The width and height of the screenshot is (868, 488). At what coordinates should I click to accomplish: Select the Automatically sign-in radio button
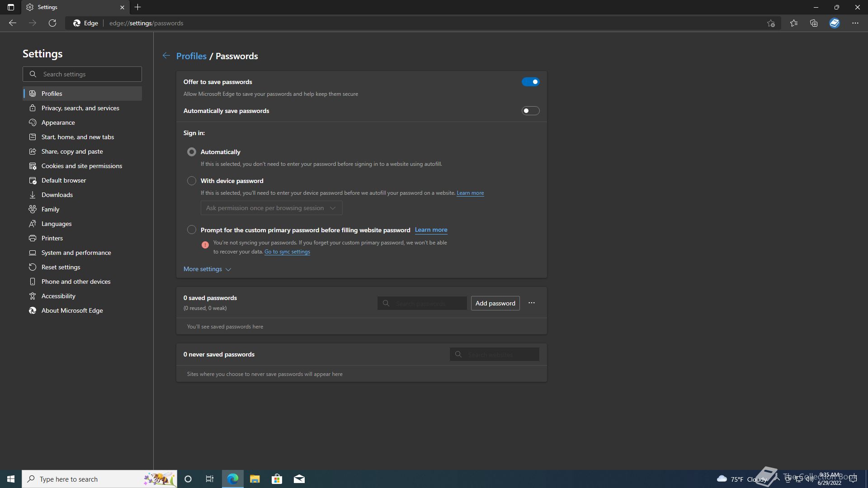(x=192, y=152)
